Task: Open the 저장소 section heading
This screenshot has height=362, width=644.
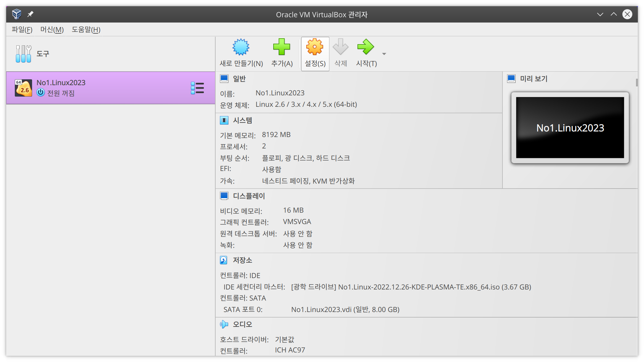Action: click(x=243, y=260)
